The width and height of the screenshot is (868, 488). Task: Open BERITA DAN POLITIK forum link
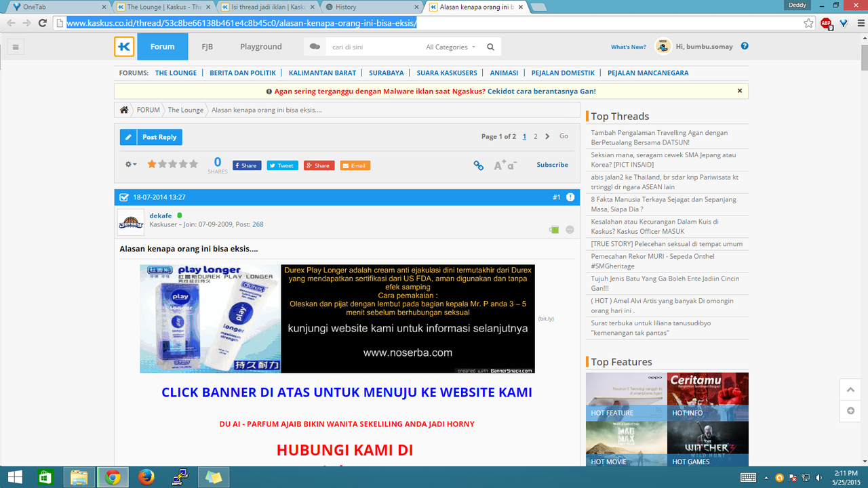tap(243, 73)
